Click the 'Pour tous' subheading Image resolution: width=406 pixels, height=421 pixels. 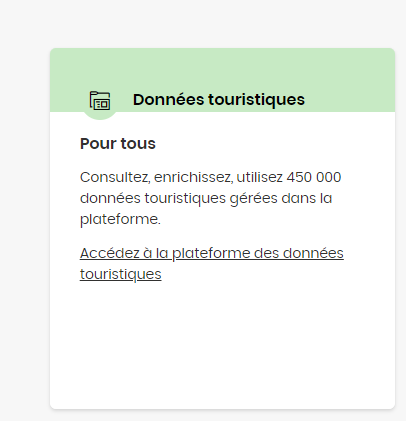tap(118, 144)
